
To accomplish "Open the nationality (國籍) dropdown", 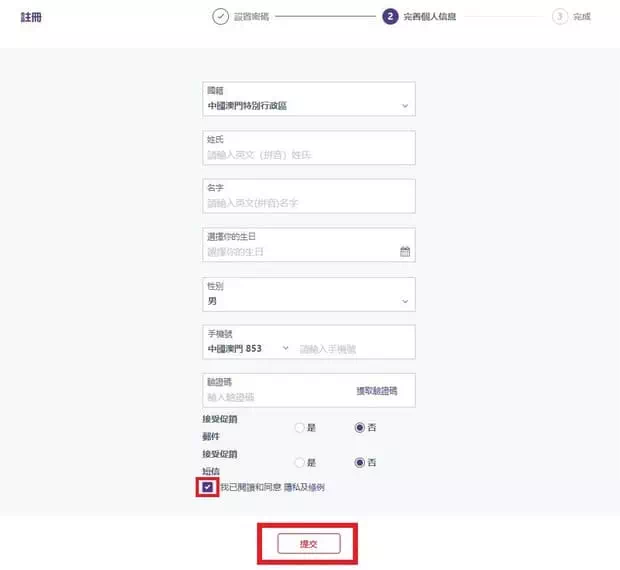I will click(309, 99).
